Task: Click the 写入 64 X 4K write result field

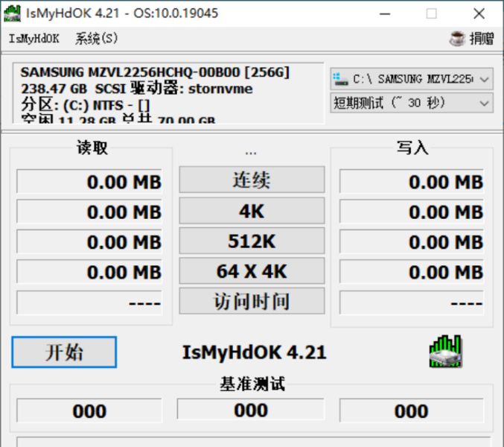Action: tap(412, 271)
